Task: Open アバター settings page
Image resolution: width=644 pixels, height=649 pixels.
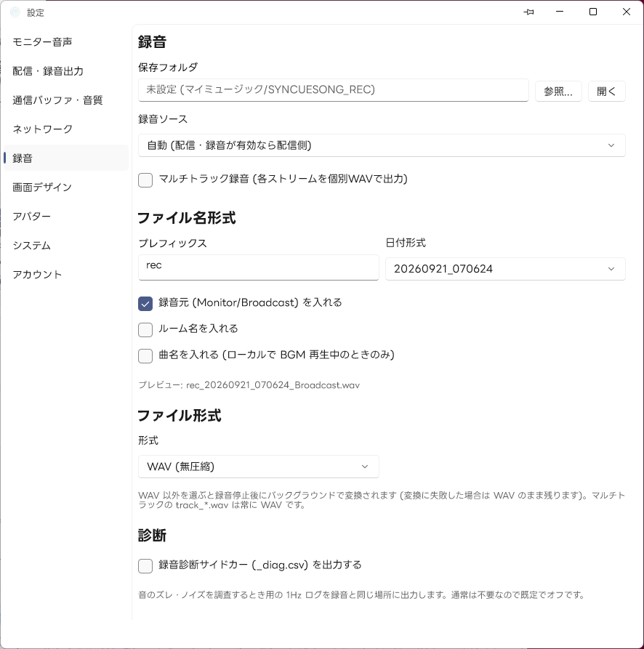Action: click(66, 216)
